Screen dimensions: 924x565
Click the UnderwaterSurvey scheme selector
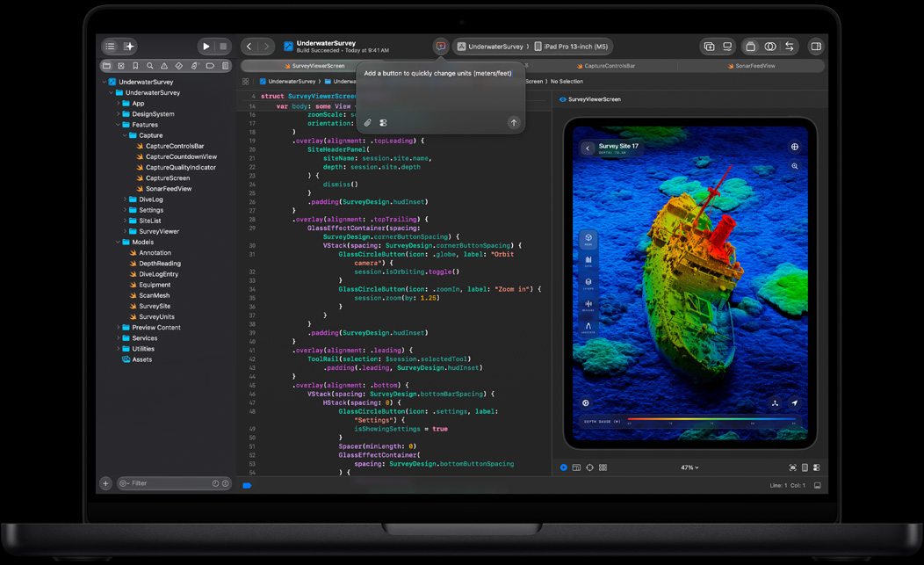click(x=490, y=47)
